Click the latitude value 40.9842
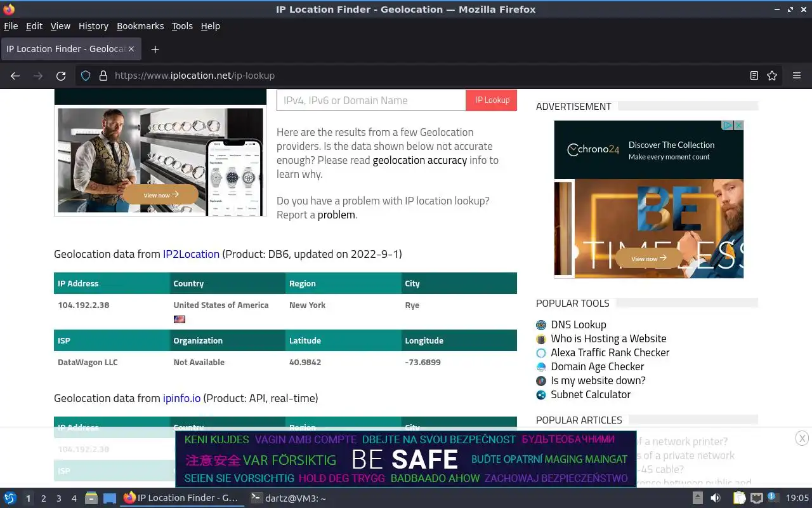This screenshot has height=508, width=812. click(305, 363)
